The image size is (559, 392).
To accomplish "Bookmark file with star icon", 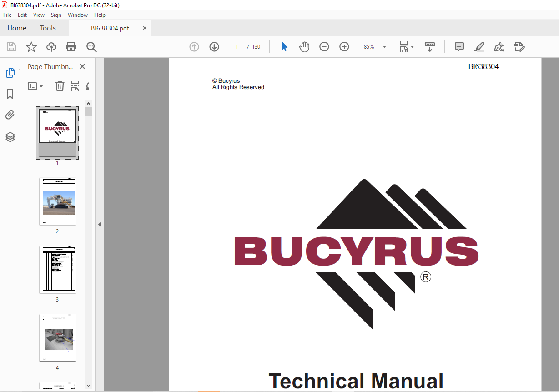I will 31,47.
